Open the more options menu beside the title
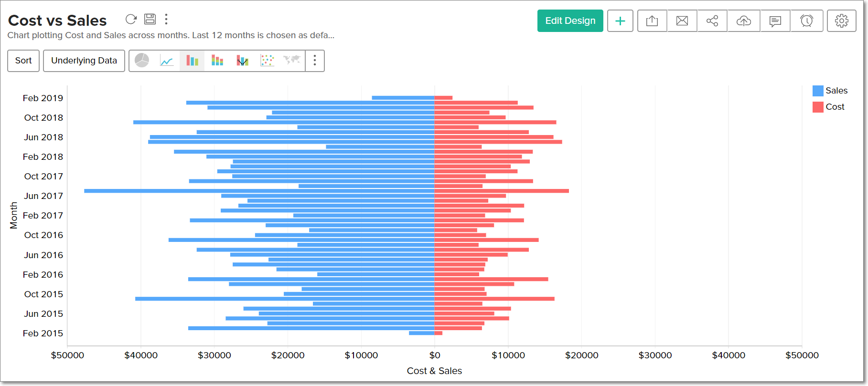The height and width of the screenshot is (386, 868). point(166,19)
